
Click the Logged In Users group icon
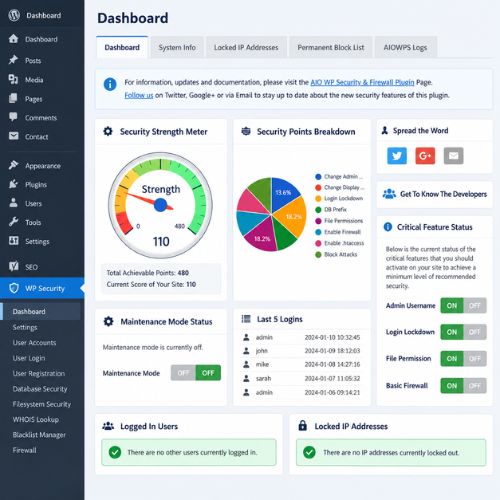coord(108,426)
